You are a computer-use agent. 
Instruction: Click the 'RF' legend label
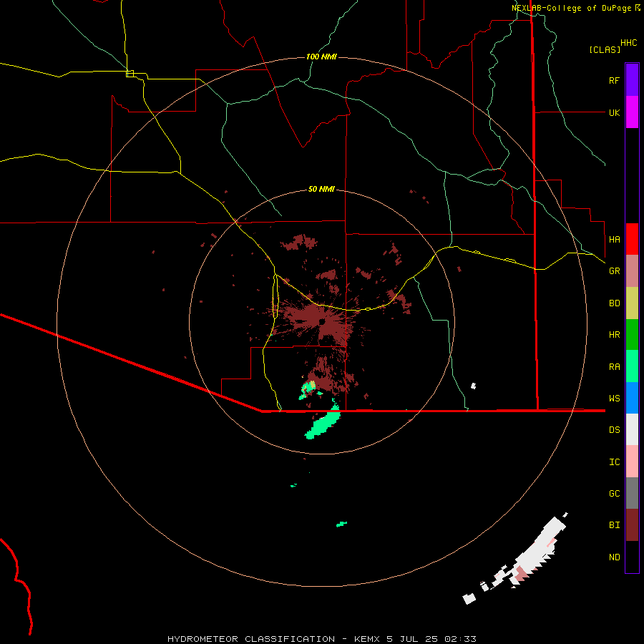[614, 80]
